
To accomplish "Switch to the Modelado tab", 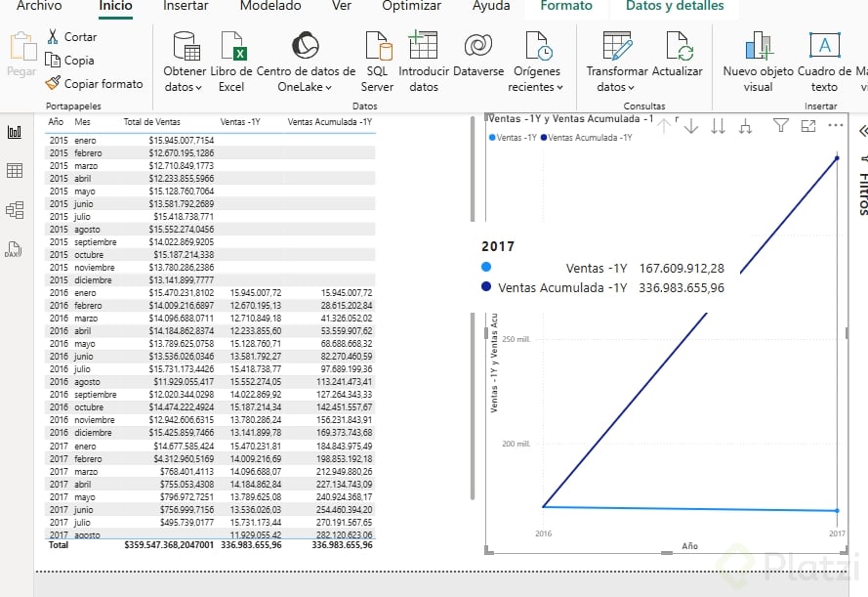I will click(x=270, y=6).
